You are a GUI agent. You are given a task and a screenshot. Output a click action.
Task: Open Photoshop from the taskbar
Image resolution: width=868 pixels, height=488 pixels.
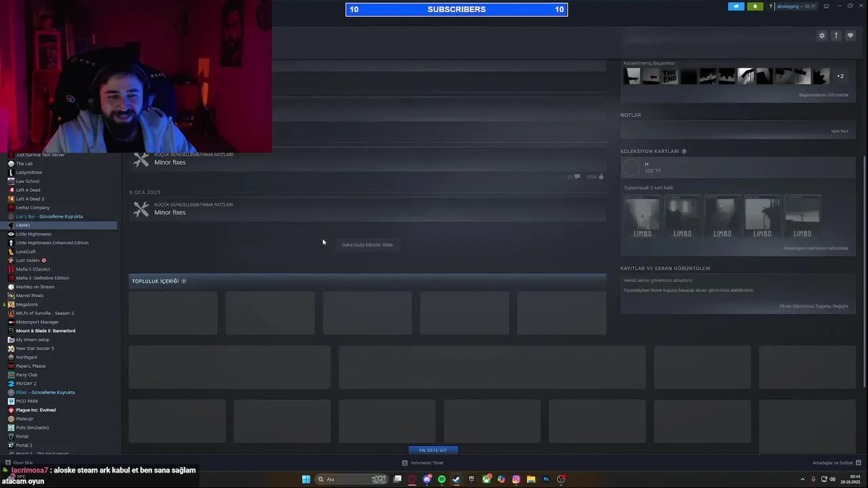pyautogui.click(x=545, y=479)
